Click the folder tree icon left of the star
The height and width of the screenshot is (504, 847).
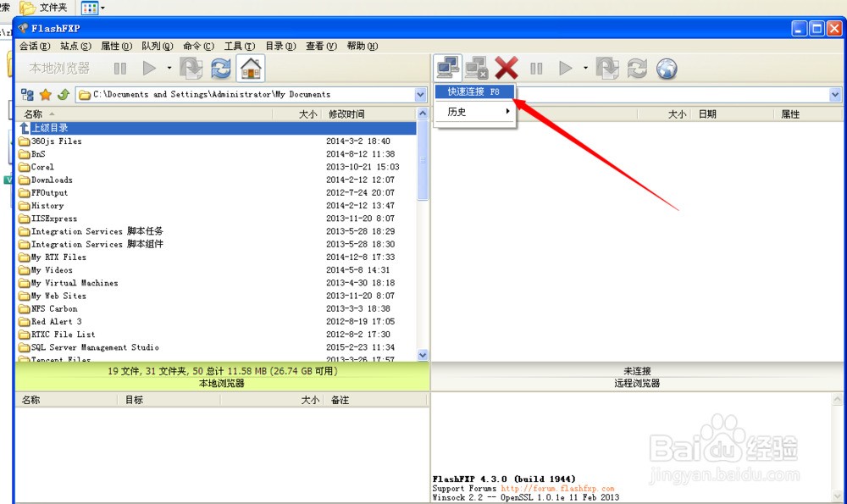(x=27, y=95)
